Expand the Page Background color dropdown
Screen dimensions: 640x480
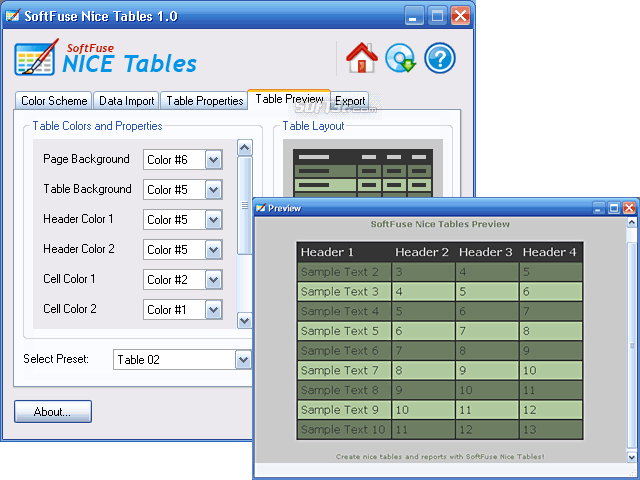(x=214, y=160)
